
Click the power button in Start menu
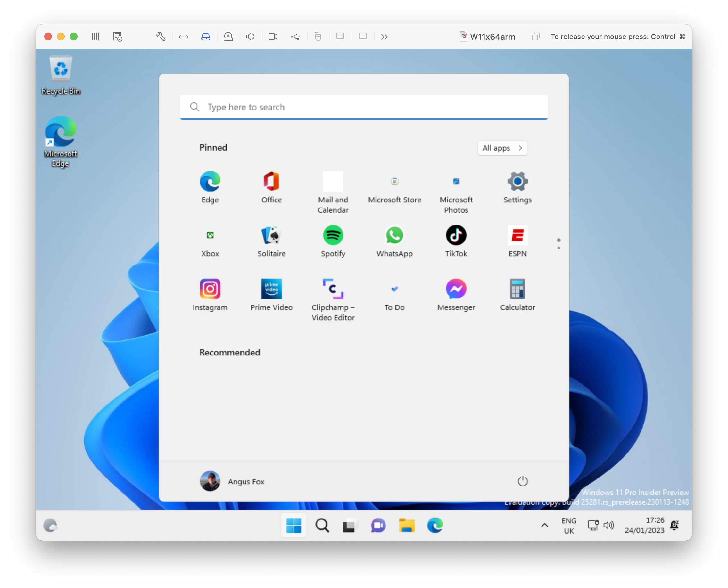click(523, 481)
